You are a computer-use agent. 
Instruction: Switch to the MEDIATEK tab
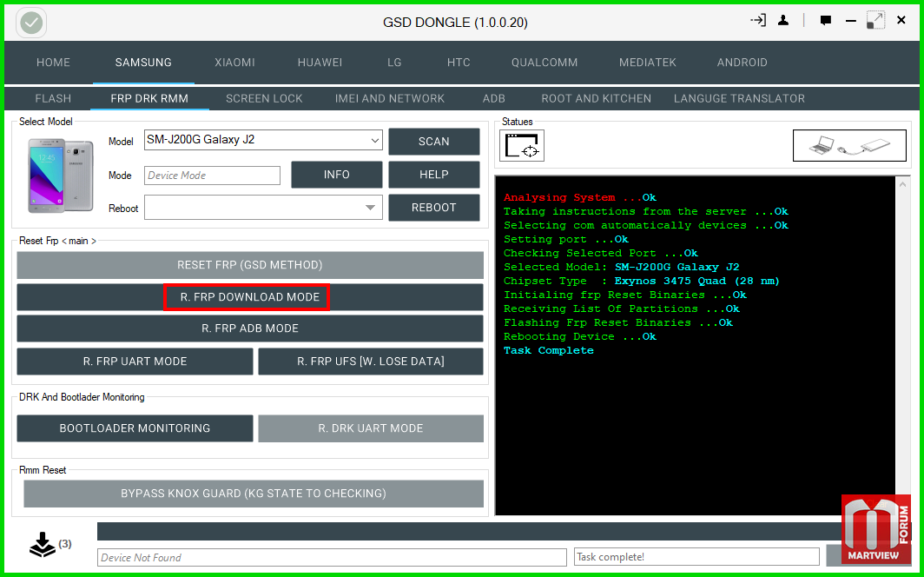(648, 63)
